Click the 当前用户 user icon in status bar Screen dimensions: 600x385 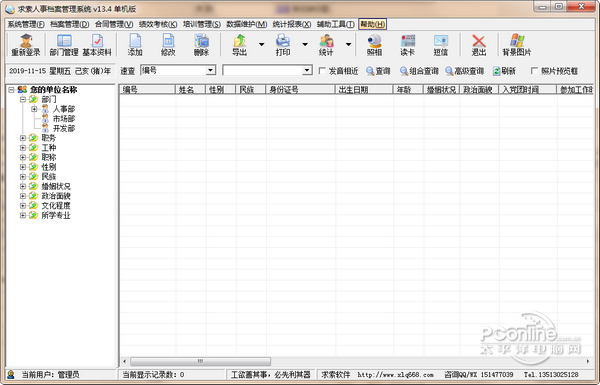click(11, 375)
